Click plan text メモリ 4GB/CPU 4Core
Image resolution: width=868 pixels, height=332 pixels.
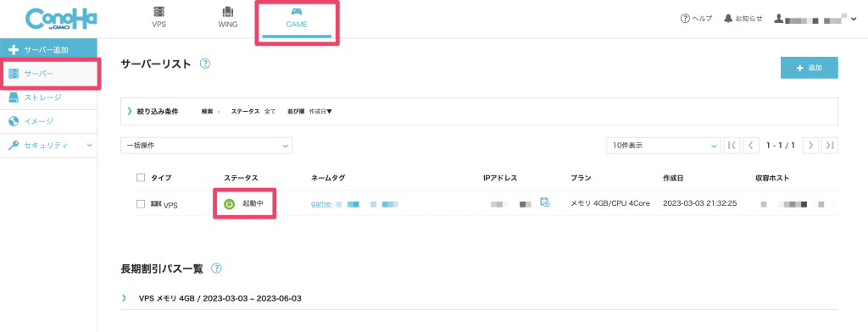coord(611,203)
